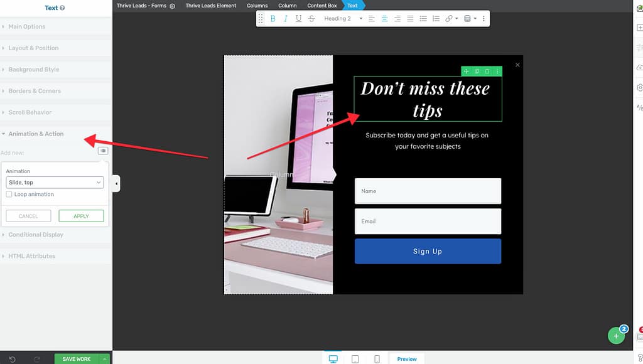Expand the Conditional Display section
Screen dimensions: 643x364
[36, 235]
